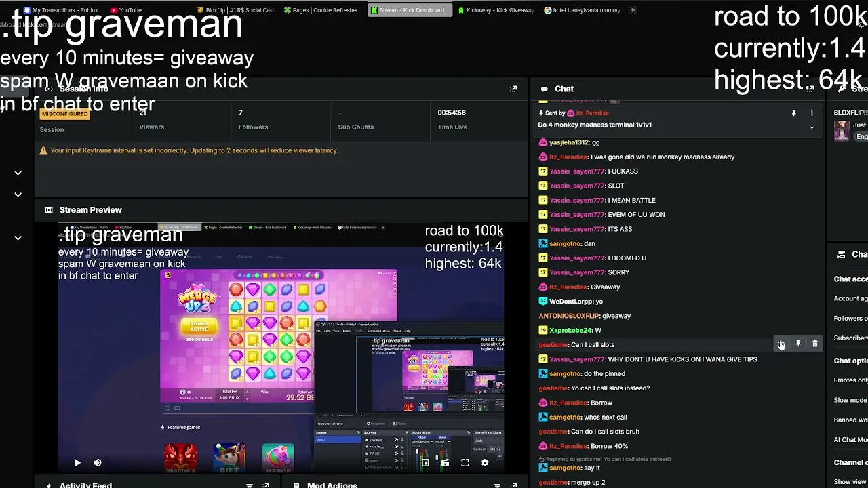Filter the Activity Feed panel
This screenshot has height=488, width=868.
coord(249,485)
